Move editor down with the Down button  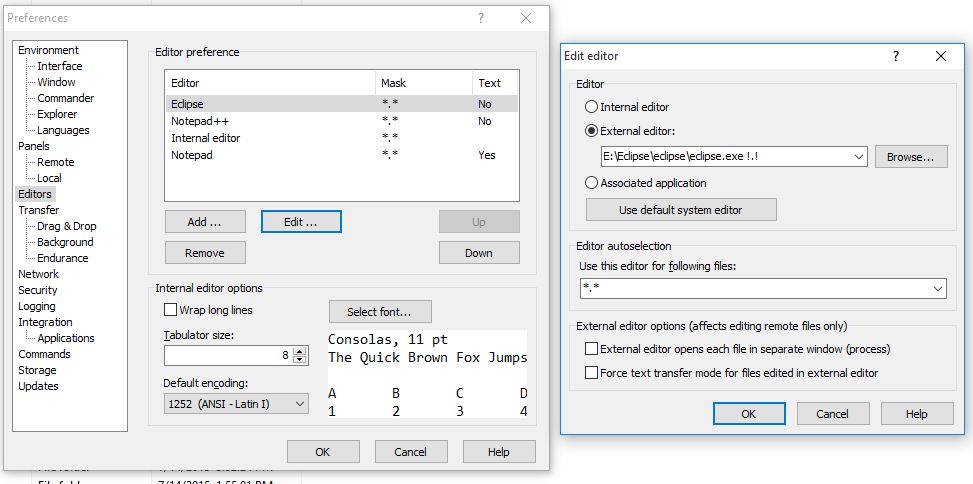(479, 253)
